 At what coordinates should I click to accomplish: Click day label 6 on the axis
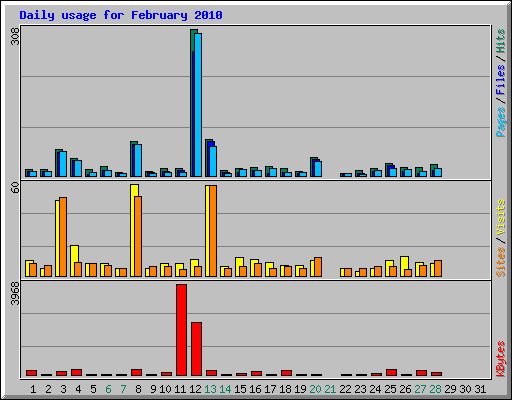pos(108,389)
